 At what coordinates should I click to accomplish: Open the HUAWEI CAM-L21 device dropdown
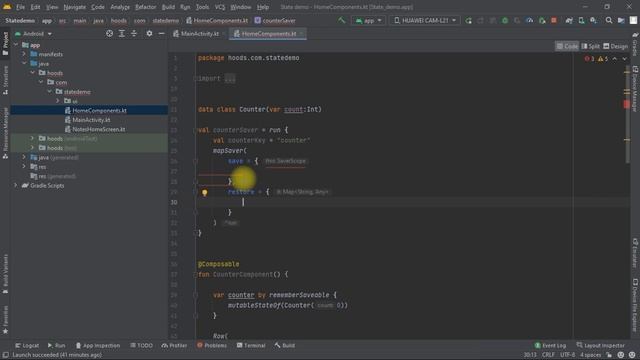[424, 20]
